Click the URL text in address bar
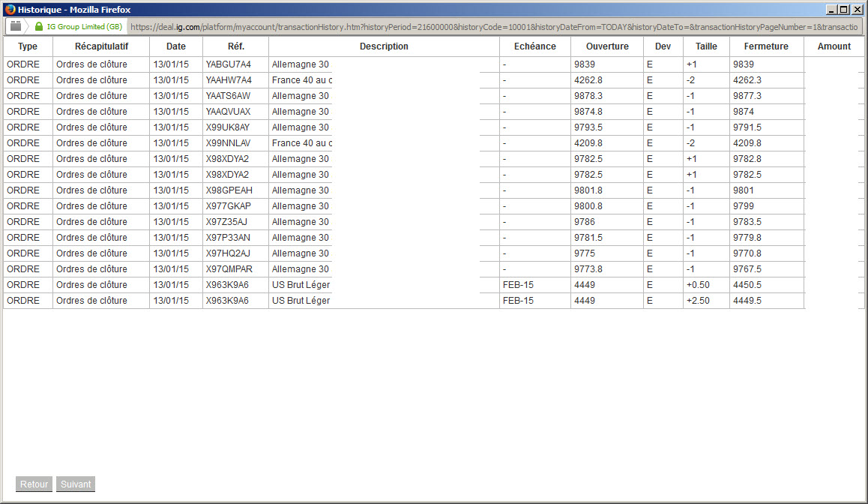This screenshot has width=868, height=504. [494, 26]
